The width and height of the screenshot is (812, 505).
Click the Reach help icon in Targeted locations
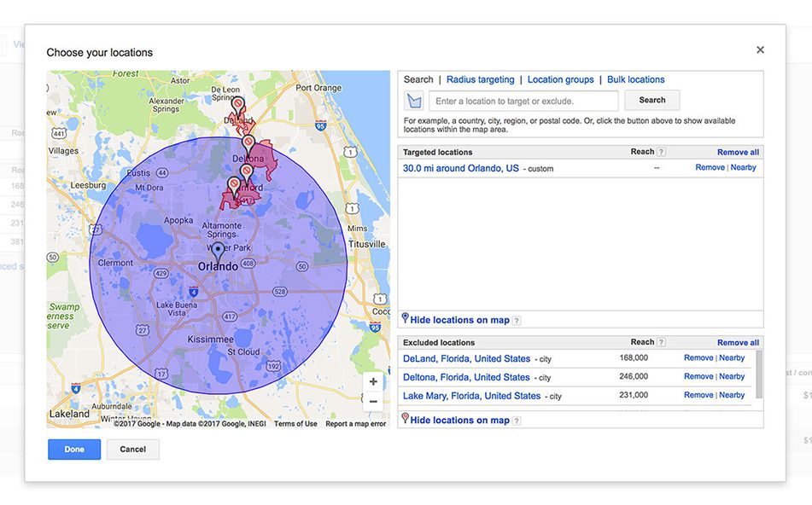pos(661,152)
